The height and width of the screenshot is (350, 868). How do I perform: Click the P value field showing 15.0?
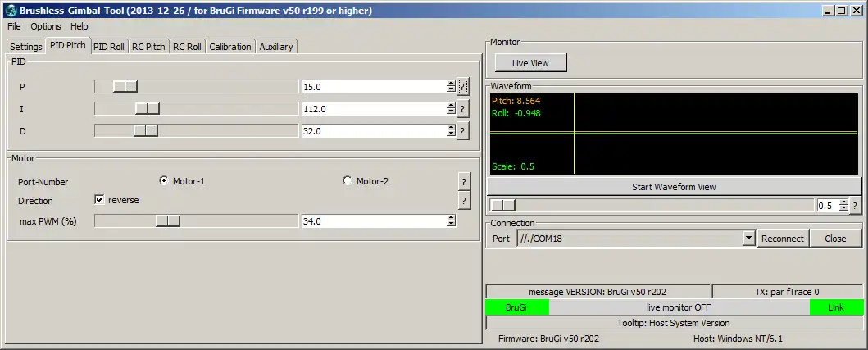[x=375, y=87]
